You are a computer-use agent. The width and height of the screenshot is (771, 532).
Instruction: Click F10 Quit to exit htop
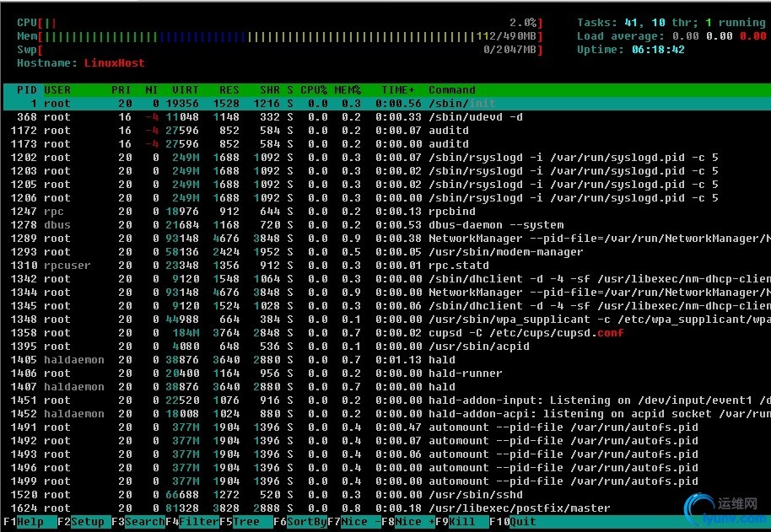(x=512, y=522)
